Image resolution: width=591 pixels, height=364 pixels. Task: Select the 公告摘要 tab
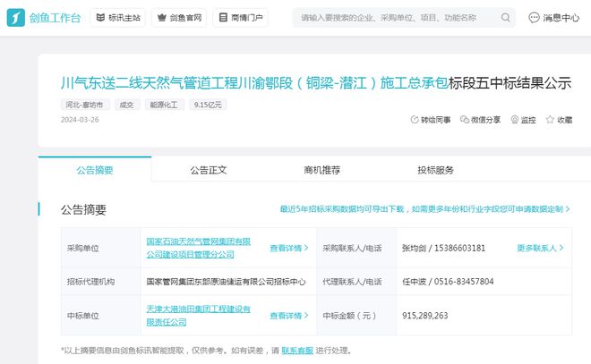tap(95, 170)
